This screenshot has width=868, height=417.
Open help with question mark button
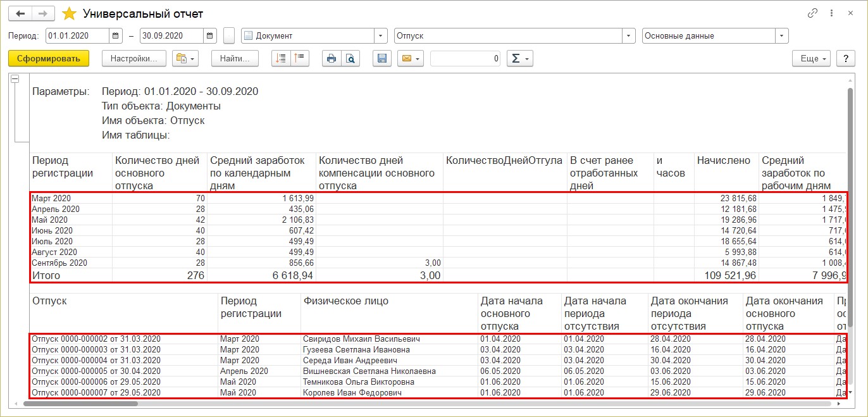point(846,58)
